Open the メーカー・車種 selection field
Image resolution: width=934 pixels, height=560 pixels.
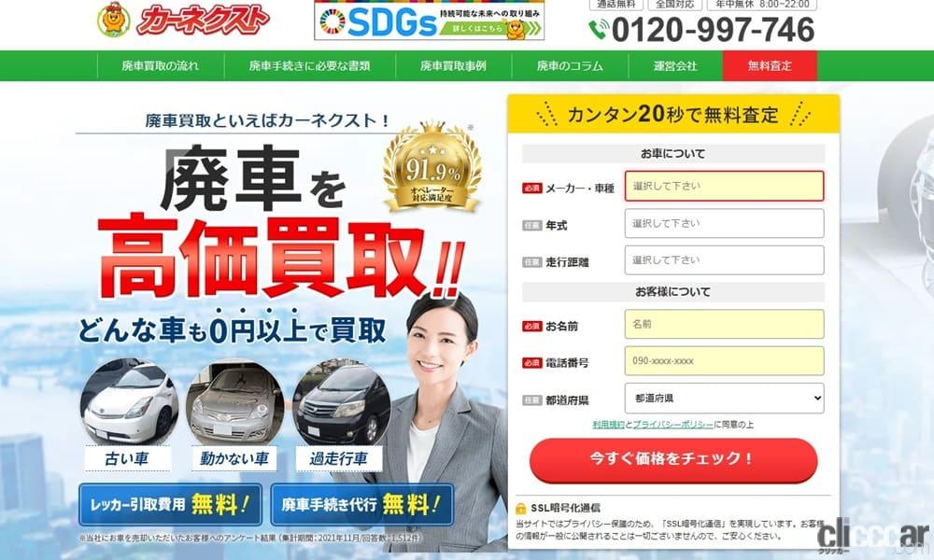coord(725,186)
